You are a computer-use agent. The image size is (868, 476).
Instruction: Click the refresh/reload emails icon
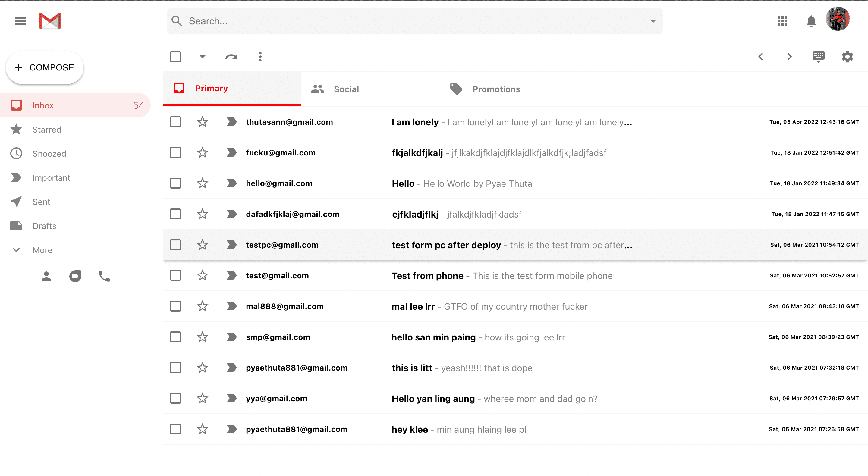coord(231,57)
